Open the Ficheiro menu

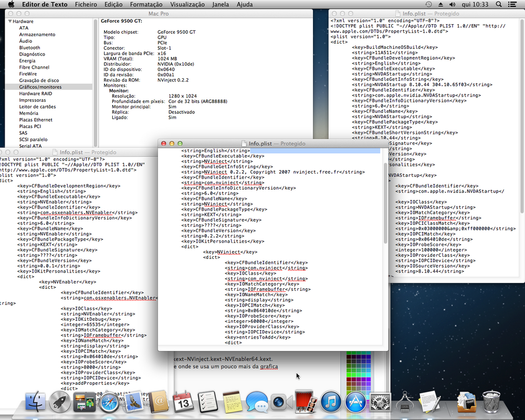click(x=86, y=4)
